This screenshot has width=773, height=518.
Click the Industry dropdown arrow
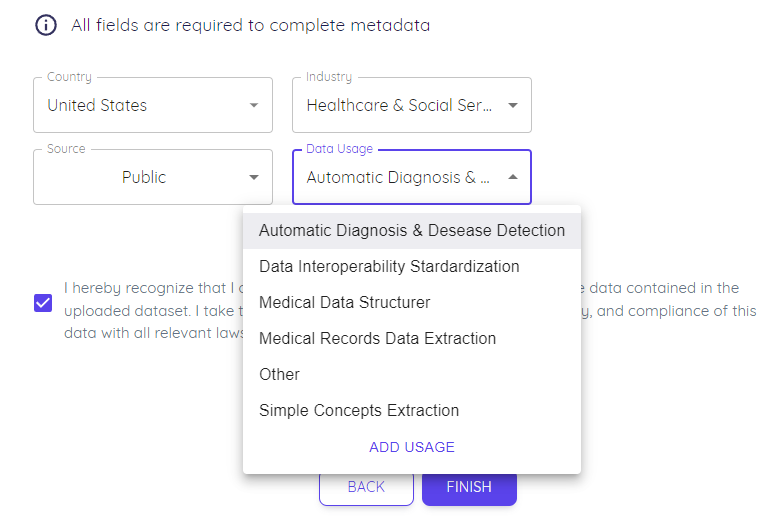[513, 105]
